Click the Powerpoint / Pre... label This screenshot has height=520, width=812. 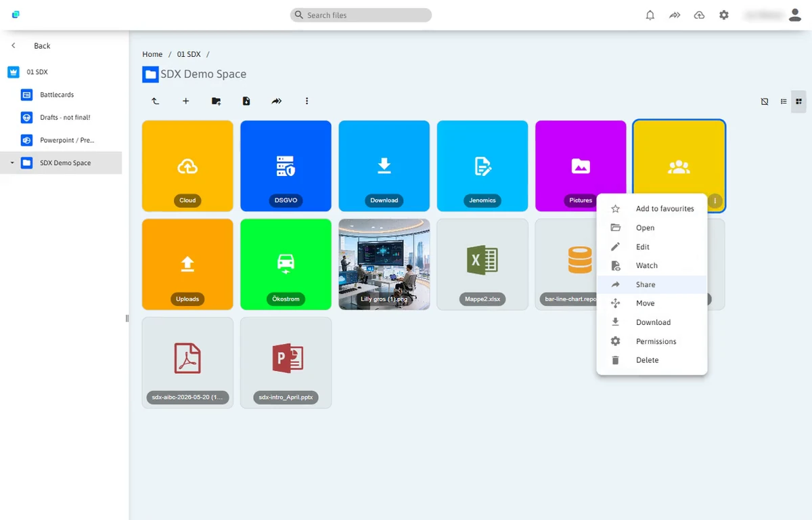(67, 140)
